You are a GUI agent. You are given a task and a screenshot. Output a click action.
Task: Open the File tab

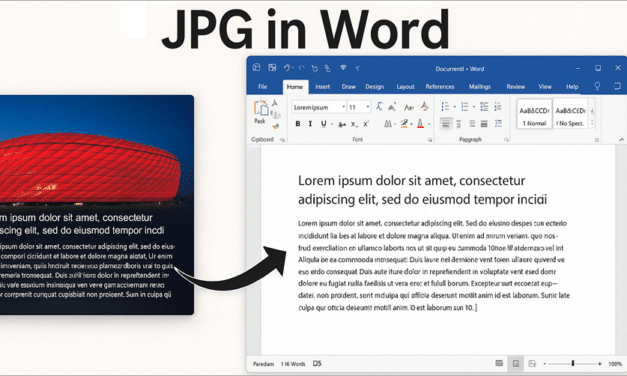click(x=262, y=86)
